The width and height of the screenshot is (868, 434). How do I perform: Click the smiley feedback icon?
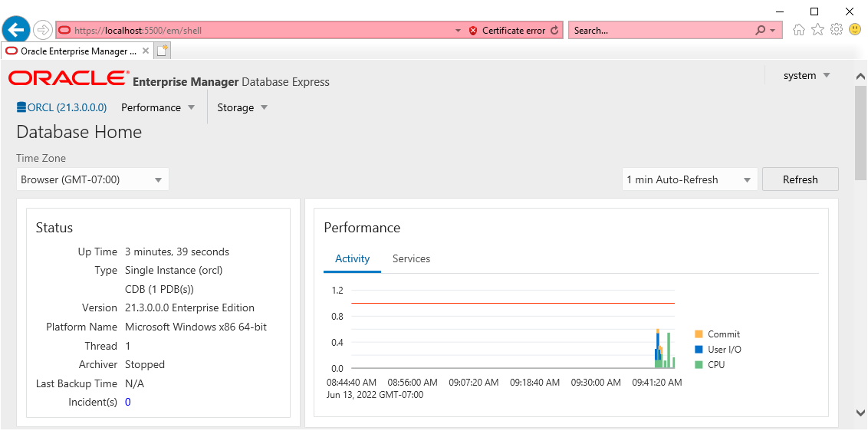(x=855, y=29)
